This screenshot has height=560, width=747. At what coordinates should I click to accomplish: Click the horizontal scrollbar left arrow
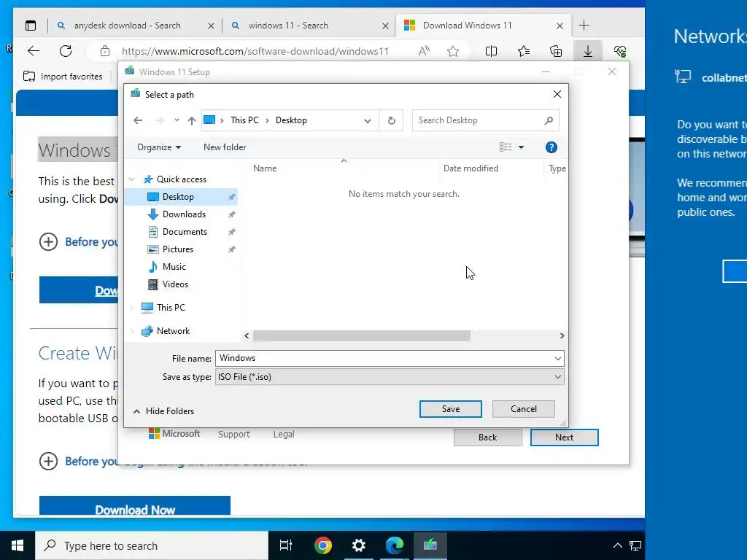click(x=247, y=335)
